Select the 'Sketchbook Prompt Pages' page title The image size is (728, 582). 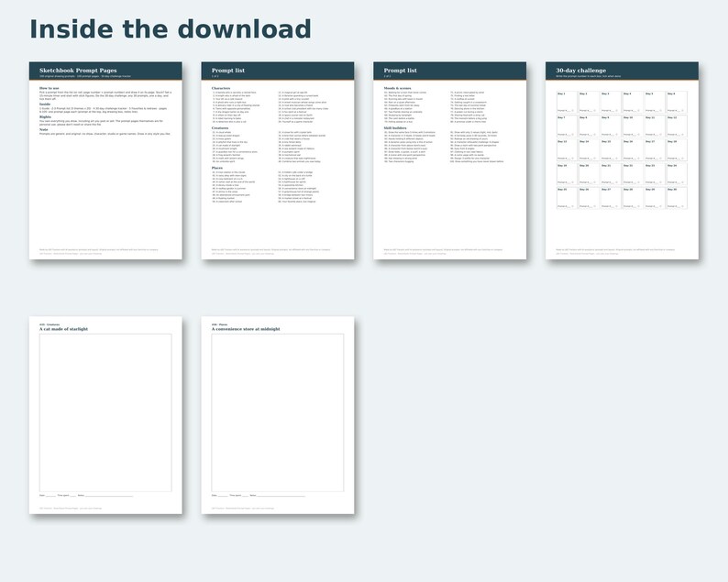point(78,71)
